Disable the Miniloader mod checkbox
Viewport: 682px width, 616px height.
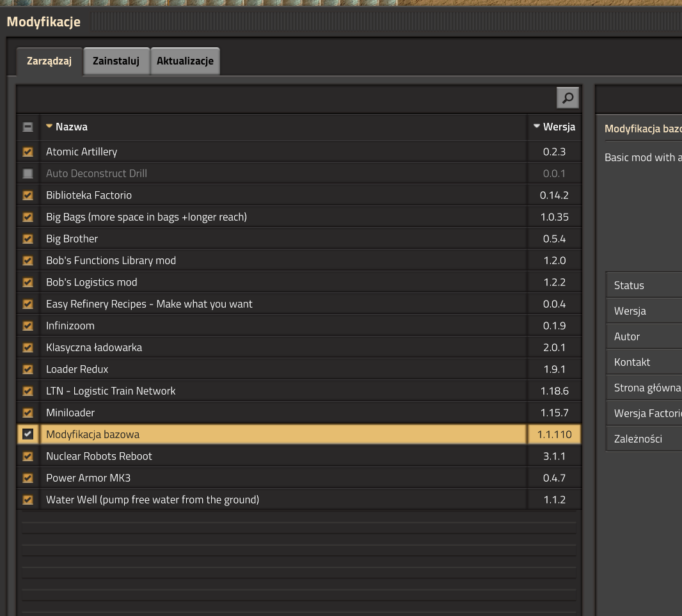pos(28,413)
